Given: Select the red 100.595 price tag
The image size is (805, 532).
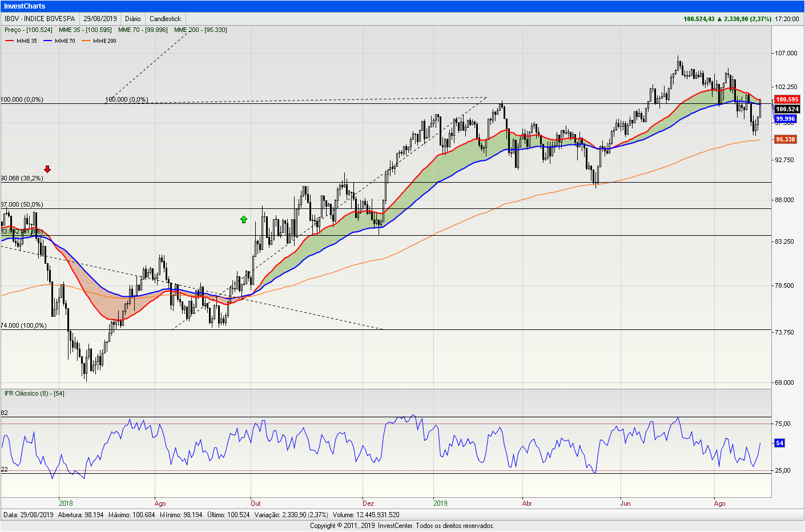Looking at the screenshot, I should click(787, 99).
